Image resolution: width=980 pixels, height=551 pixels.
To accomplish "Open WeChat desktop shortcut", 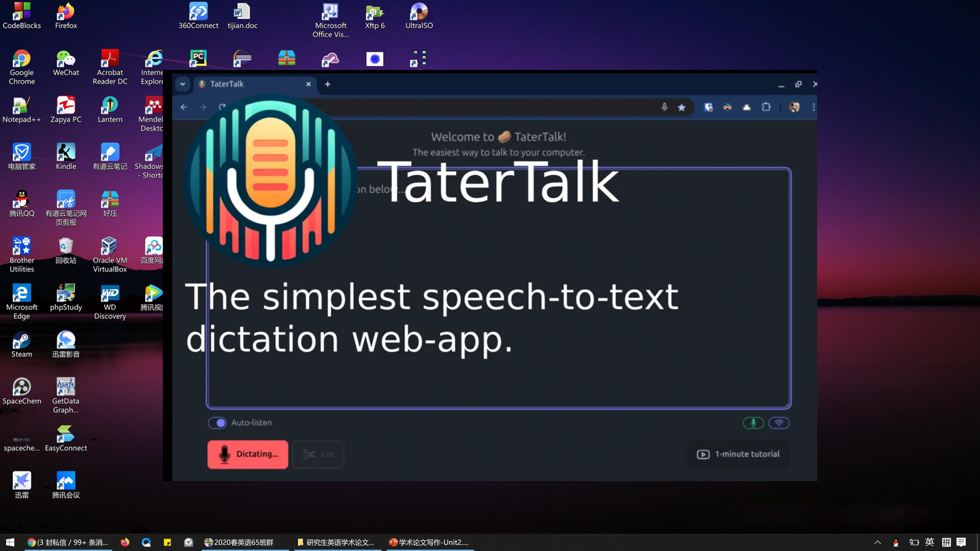I will click(66, 63).
